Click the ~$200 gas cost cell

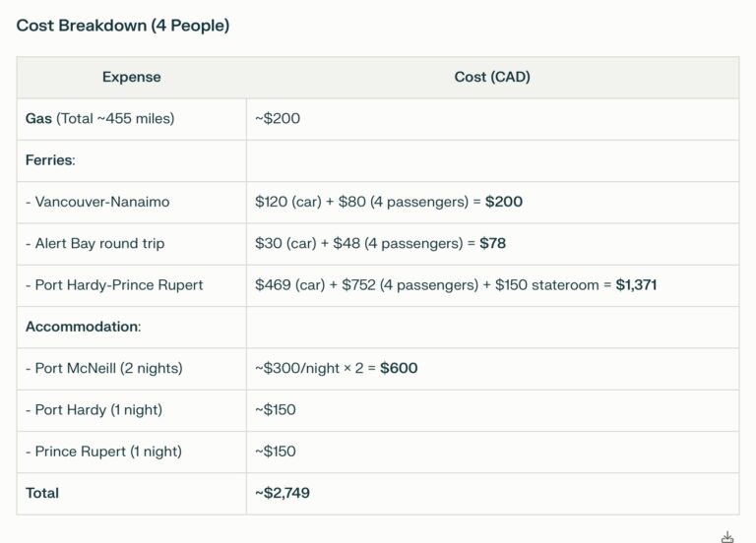(278, 119)
